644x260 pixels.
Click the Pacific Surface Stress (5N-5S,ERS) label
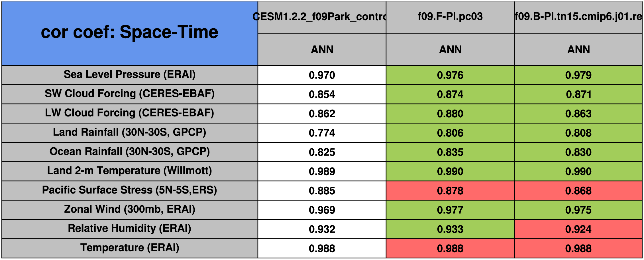(130, 190)
